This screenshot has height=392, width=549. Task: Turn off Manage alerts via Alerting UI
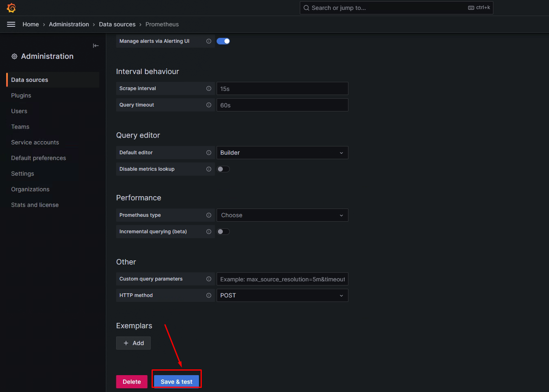point(223,41)
